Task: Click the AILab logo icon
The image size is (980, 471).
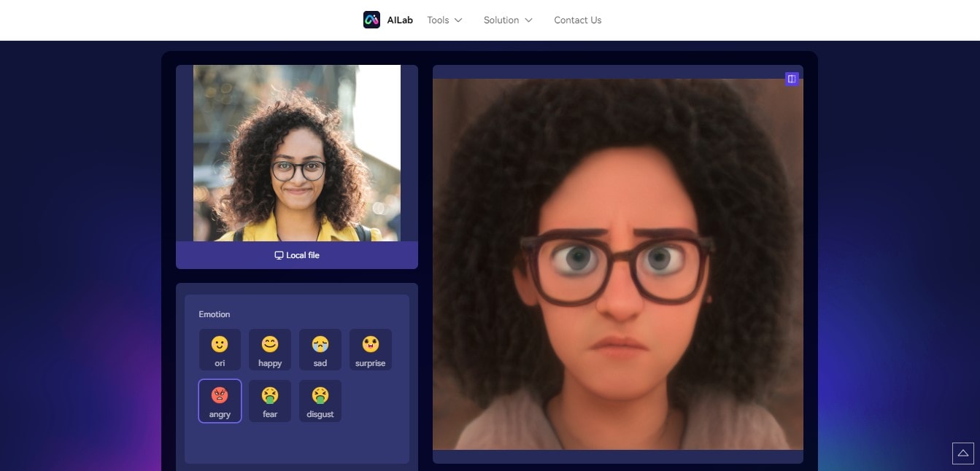Action: tap(372, 20)
